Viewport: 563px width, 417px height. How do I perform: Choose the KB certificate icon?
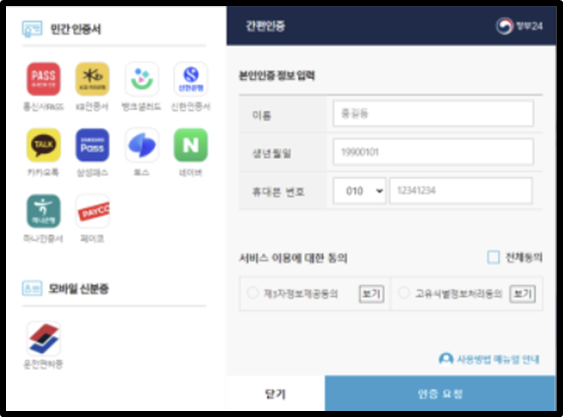[92, 79]
